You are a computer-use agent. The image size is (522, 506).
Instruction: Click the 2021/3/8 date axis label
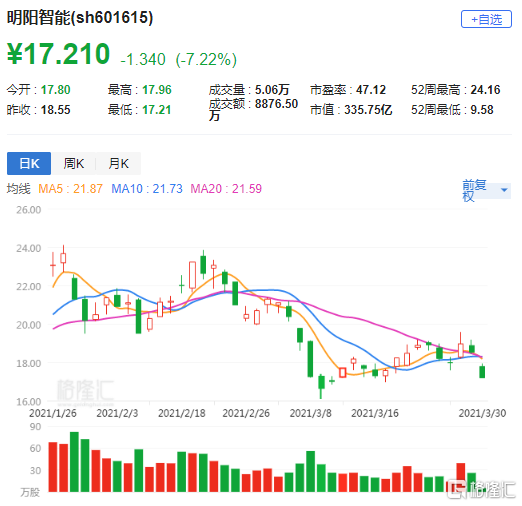311,413
